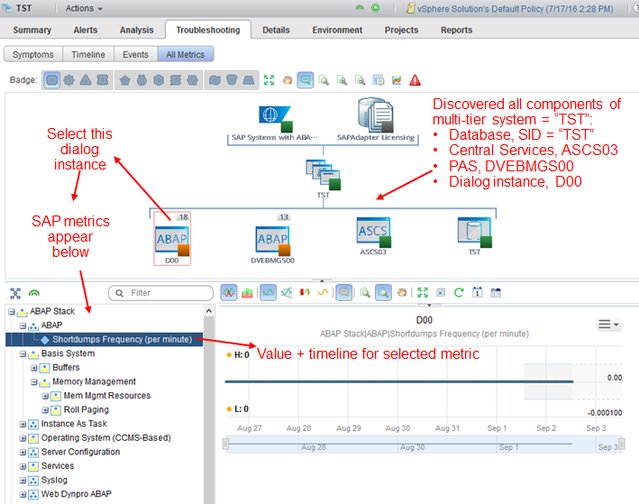Open the Environment tab

pos(337,30)
